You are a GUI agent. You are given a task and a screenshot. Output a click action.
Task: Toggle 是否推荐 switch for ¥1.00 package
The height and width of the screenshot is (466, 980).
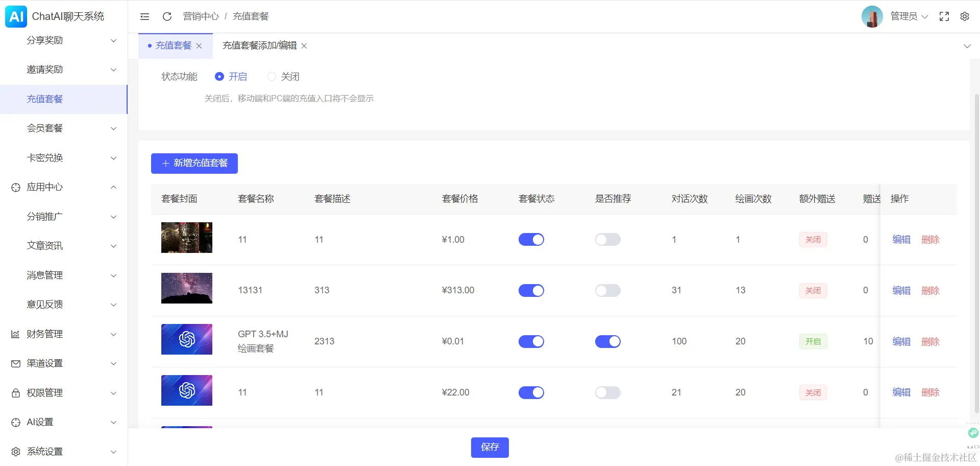pyautogui.click(x=608, y=240)
